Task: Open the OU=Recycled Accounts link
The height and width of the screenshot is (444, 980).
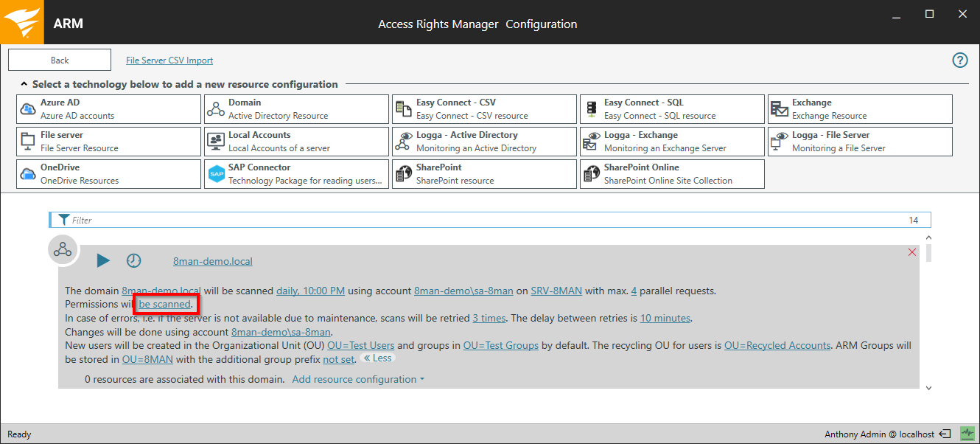Action: pos(777,345)
